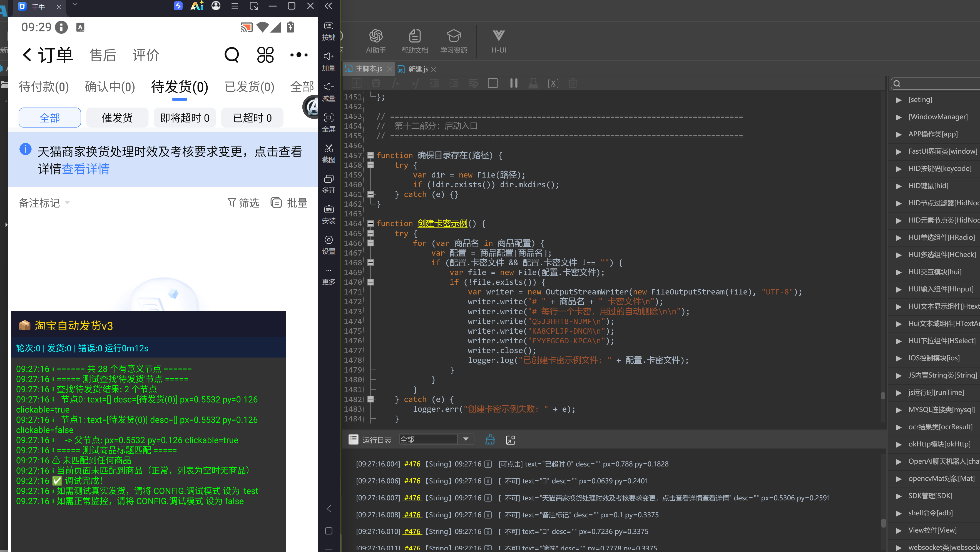
Task: Tap the 筛选 filter button
Action: coord(243,203)
